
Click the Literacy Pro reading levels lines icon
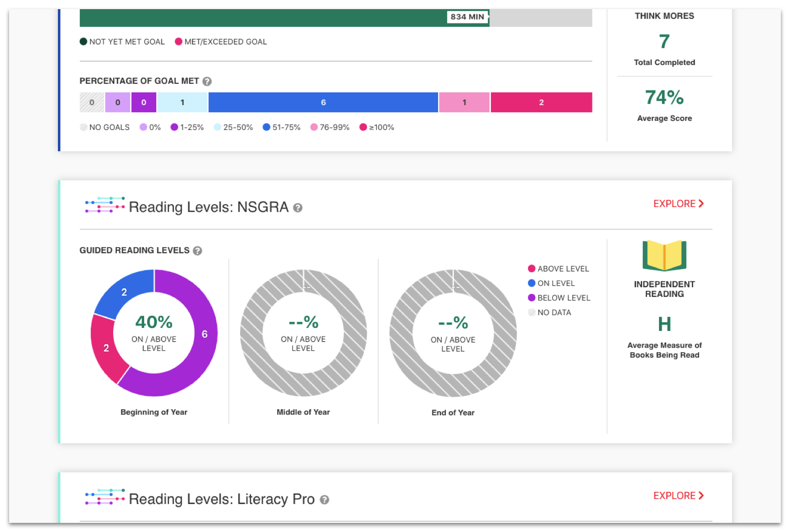105,496
